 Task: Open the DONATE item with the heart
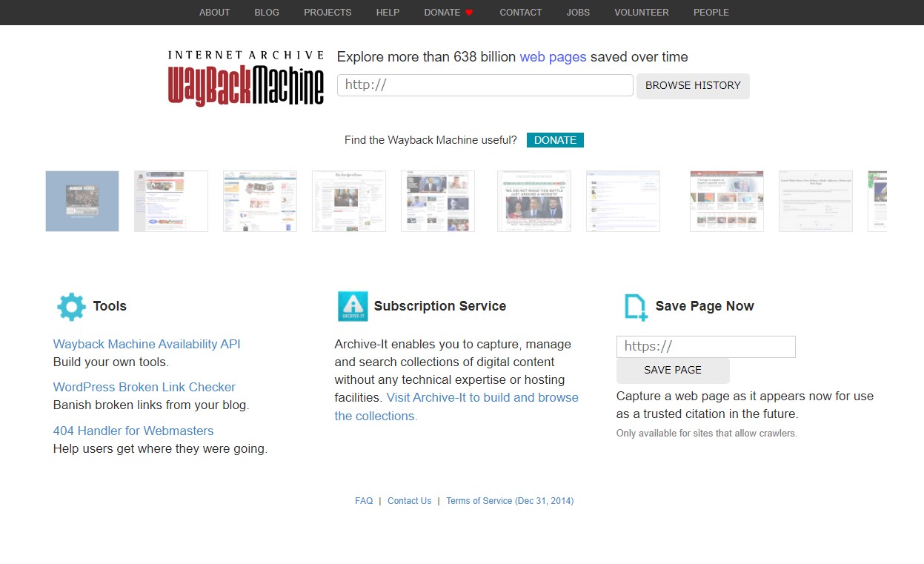448,13
